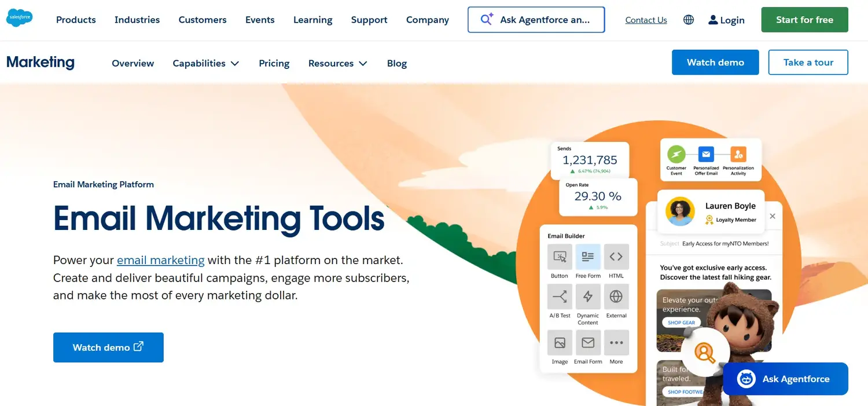Open the Ask Agentforce chat button
Viewport: 868px width, 406px height.
786,379
